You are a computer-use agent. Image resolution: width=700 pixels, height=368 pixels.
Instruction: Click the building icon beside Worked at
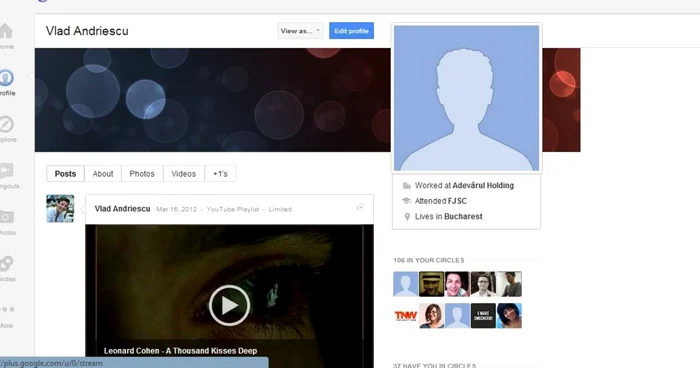407,186
